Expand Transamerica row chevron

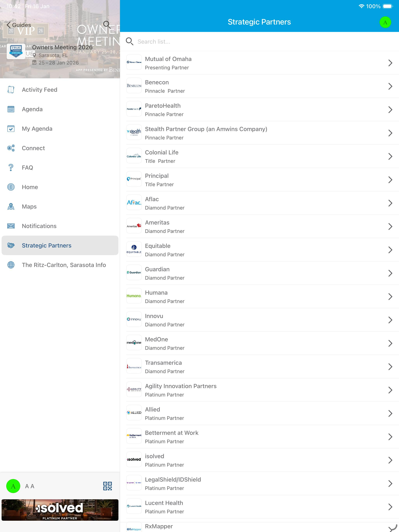point(390,367)
